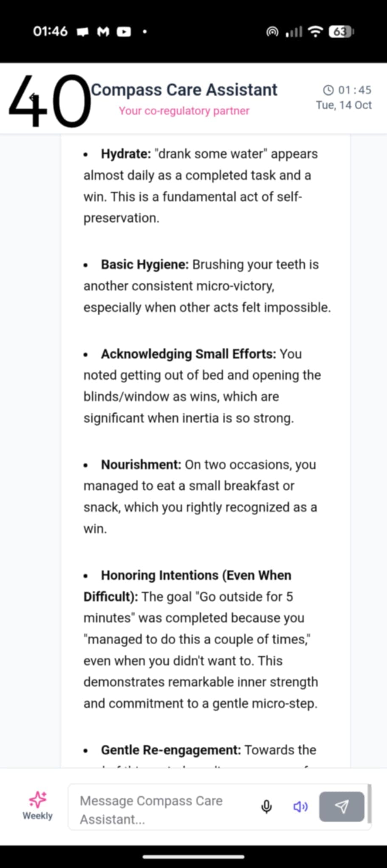Tap the Gmail notification icon in status bar
This screenshot has width=387, height=868.
point(103,32)
